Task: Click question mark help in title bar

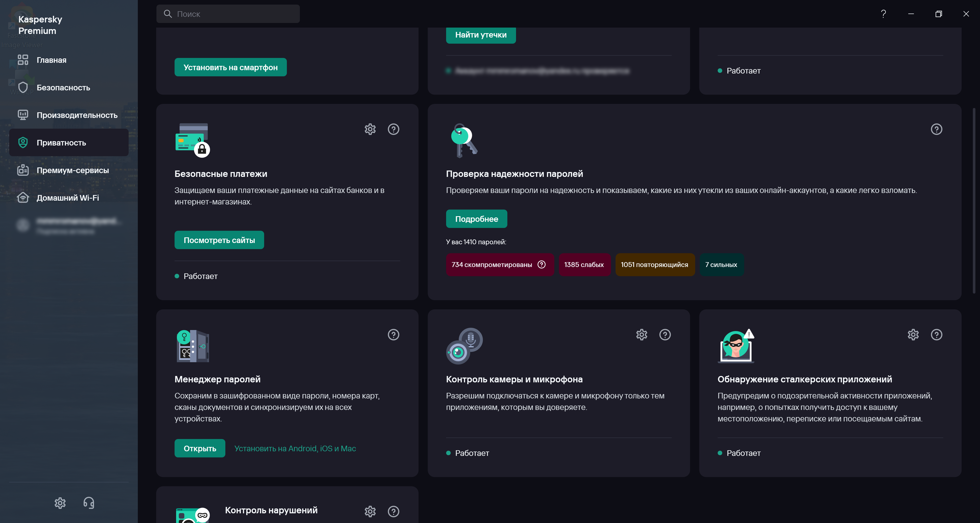Action: (x=883, y=14)
